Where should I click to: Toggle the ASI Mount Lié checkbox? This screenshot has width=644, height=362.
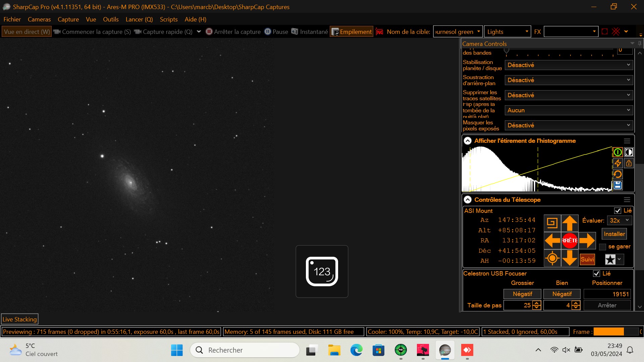pos(618,210)
